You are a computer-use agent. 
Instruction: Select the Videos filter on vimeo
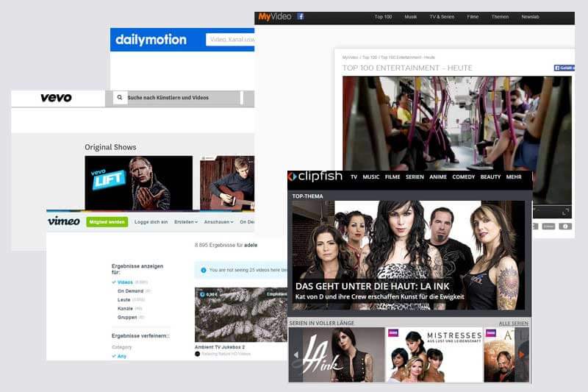point(125,282)
